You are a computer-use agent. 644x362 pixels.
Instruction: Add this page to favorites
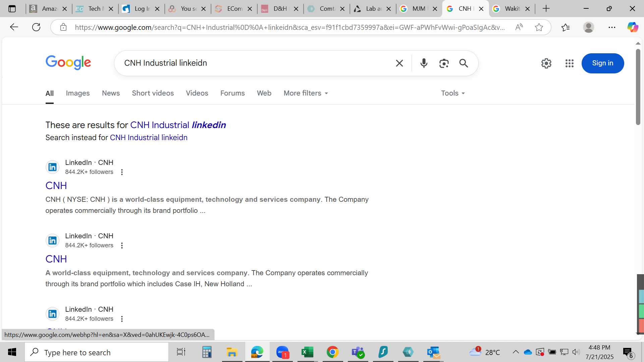pyautogui.click(x=539, y=27)
